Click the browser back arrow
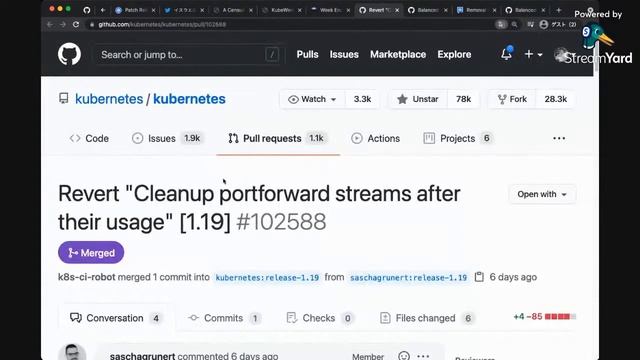640x360 pixels. coord(50,24)
